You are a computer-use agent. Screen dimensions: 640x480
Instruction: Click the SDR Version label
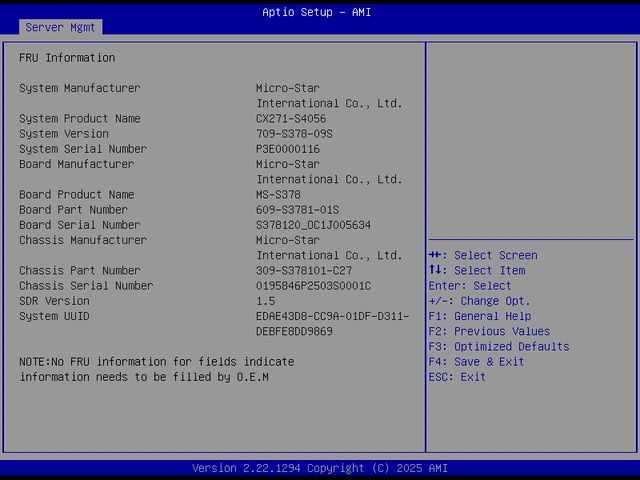(x=54, y=301)
